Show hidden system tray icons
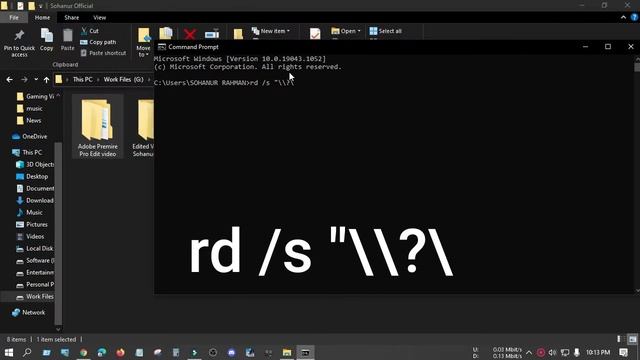 click(529, 352)
